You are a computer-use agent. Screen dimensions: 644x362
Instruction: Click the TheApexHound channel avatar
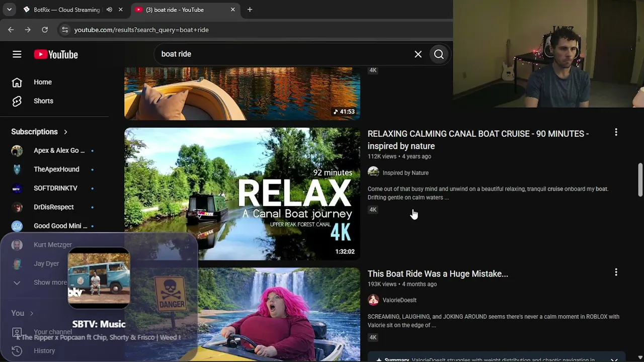pyautogui.click(x=17, y=169)
